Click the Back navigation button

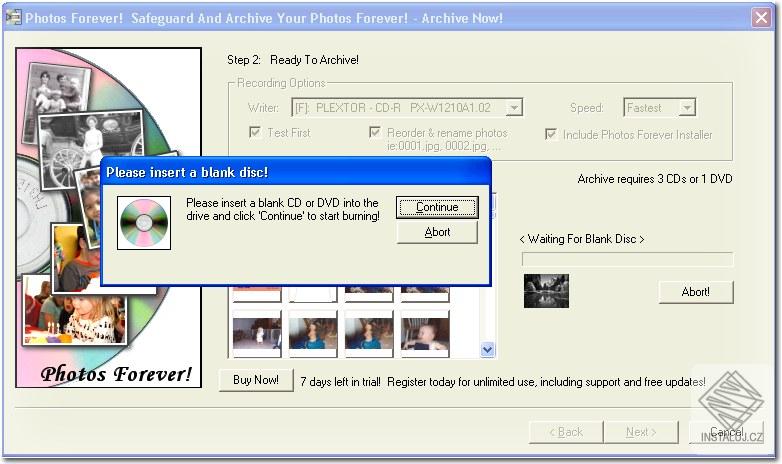pos(566,432)
